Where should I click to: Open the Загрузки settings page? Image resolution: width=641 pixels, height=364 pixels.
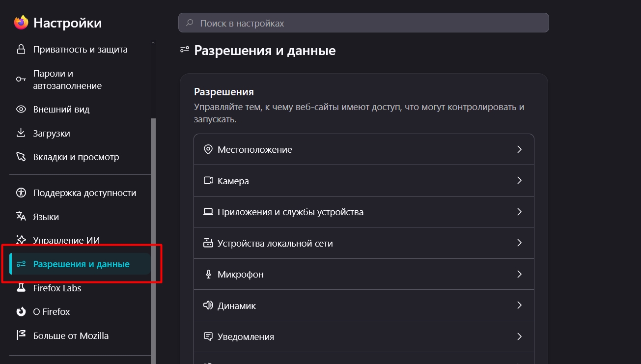(80, 133)
